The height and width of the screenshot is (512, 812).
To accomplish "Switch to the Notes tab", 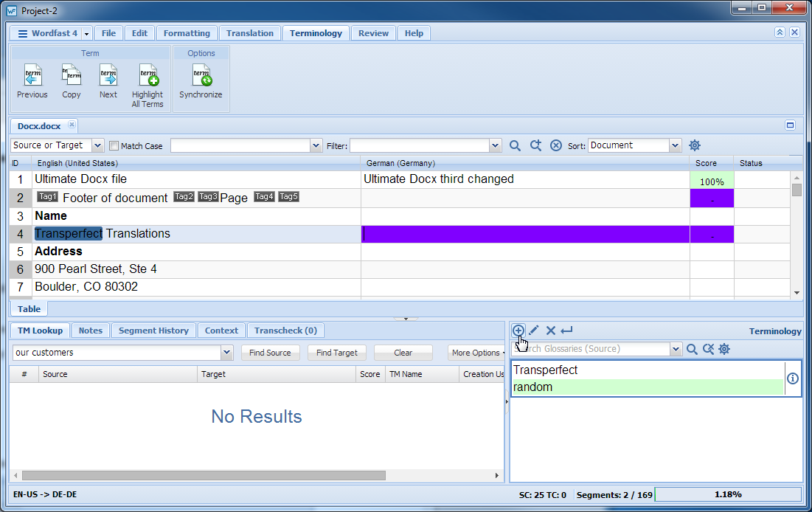I will pyautogui.click(x=91, y=331).
